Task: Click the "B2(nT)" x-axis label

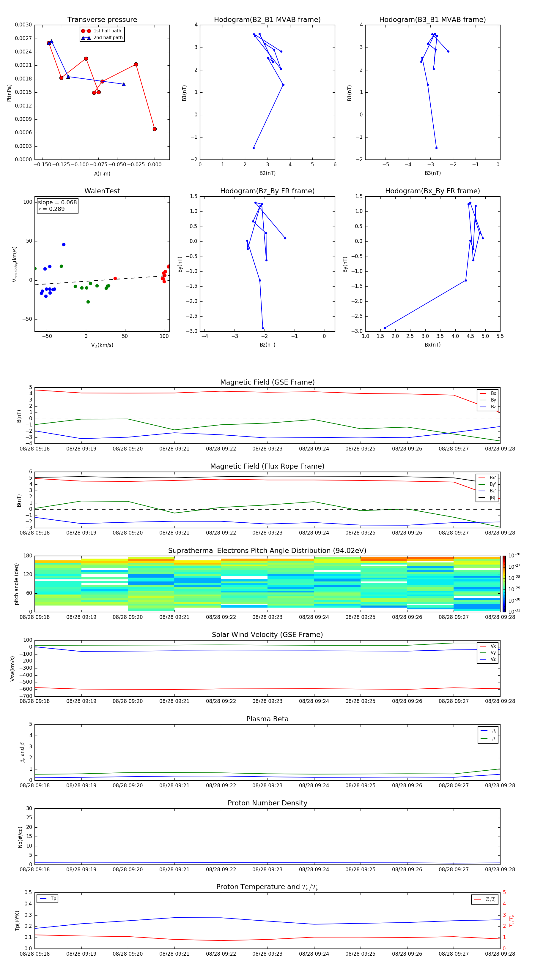Action: [x=267, y=173]
